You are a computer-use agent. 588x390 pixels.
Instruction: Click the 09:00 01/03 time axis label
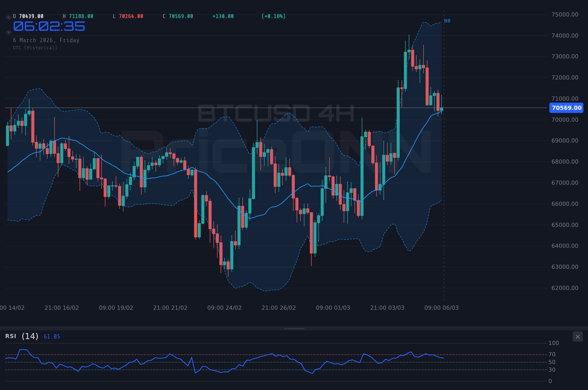(333, 308)
